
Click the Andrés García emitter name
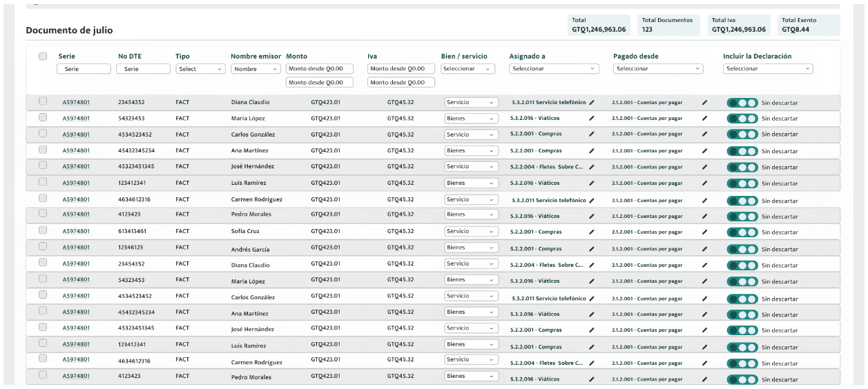tap(250, 250)
